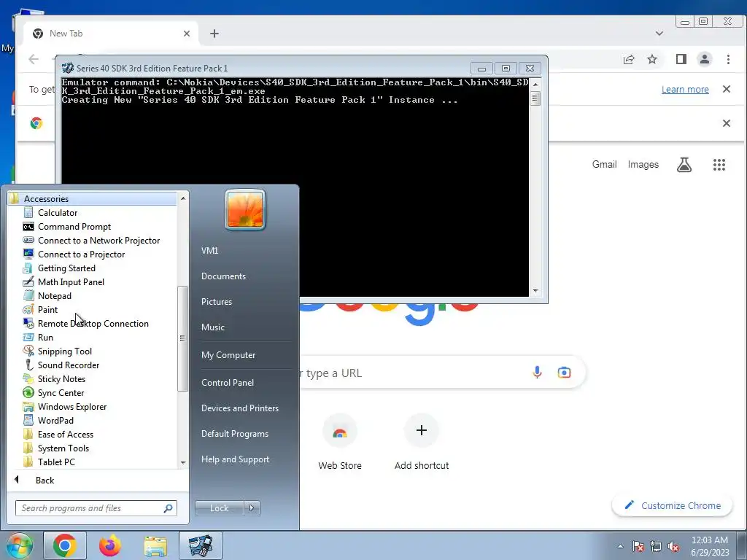The image size is (747, 560).
Task: Click the Chrome taskbar icon
Action: [x=65, y=545]
